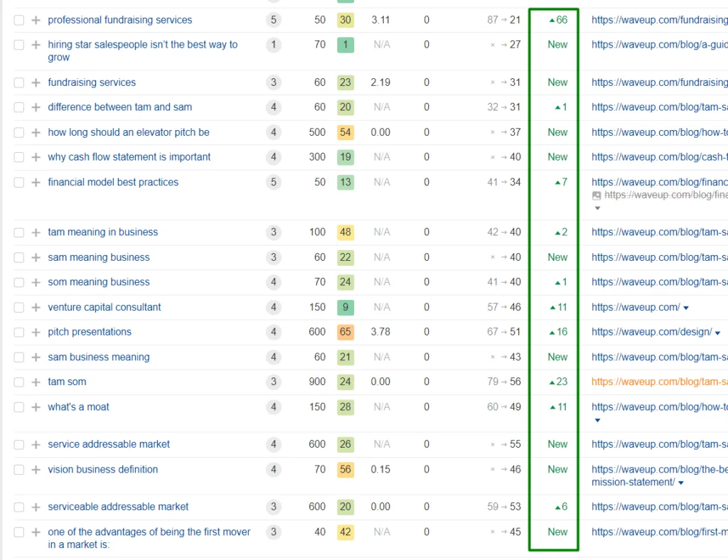Open dropdown after 'mission-statement/' URL

(x=681, y=483)
